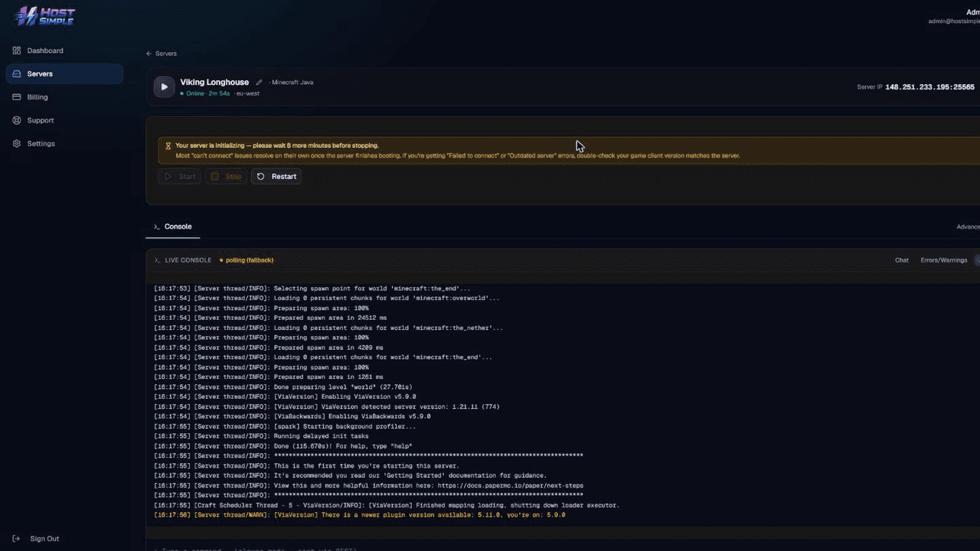
Task: Click the Servers stack icon in sidebar
Action: (17, 73)
